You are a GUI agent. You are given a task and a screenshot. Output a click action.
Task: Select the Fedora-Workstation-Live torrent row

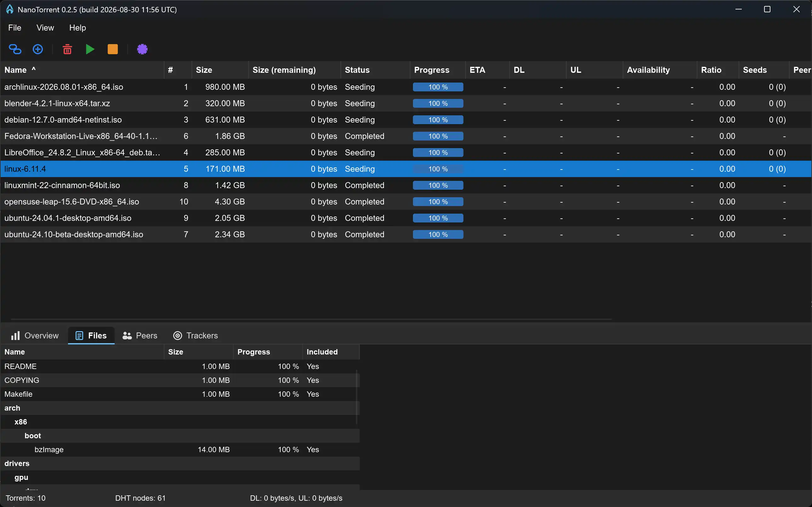click(x=406, y=136)
